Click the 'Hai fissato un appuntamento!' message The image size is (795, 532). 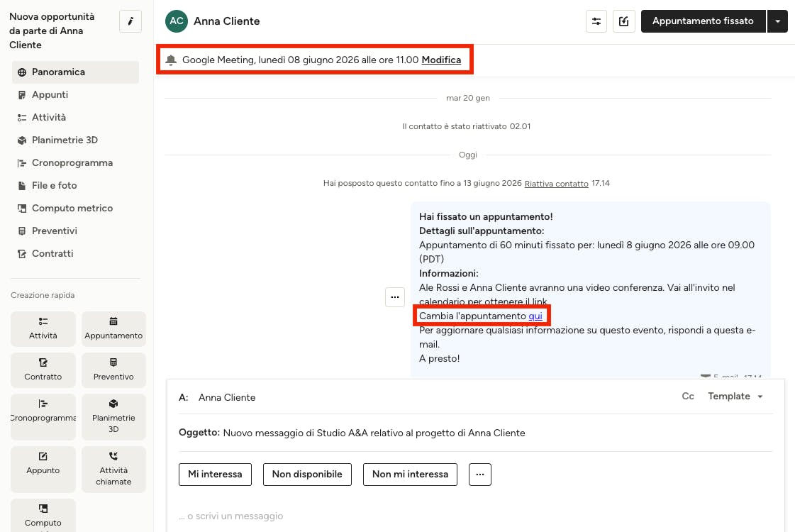[x=591, y=290]
